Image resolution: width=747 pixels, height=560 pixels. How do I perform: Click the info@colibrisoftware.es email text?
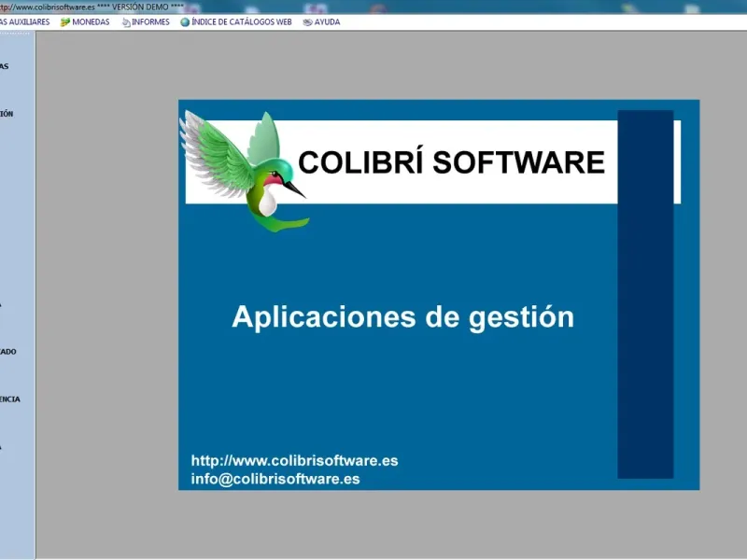(275, 479)
